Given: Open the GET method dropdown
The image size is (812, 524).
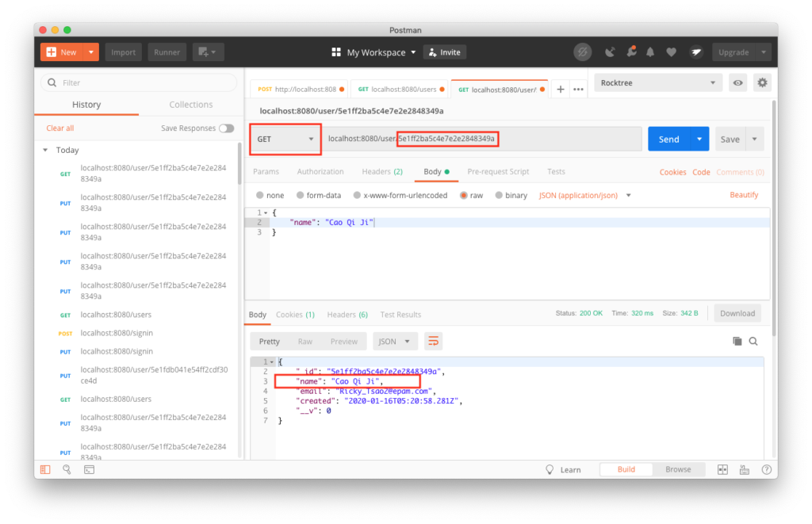Looking at the screenshot, I should (x=285, y=139).
